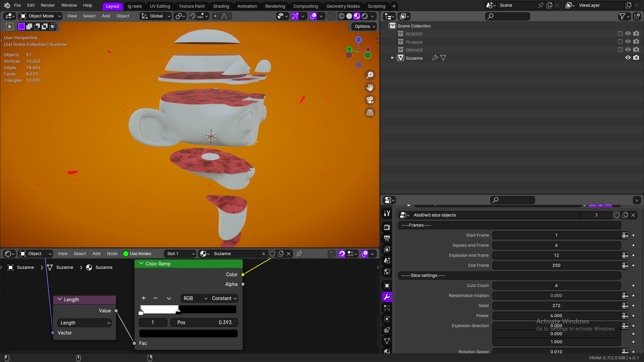Switch to the Shading workspace tab
This screenshot has height=362, width=644.
221,6
